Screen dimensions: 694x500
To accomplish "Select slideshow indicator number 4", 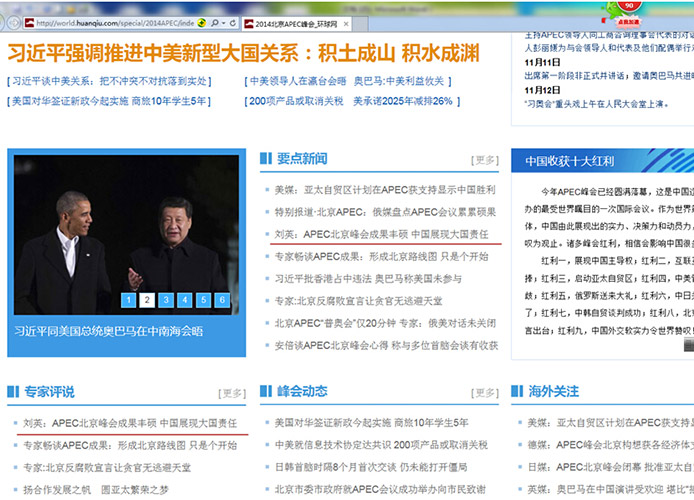I will [x=186, y=299].
